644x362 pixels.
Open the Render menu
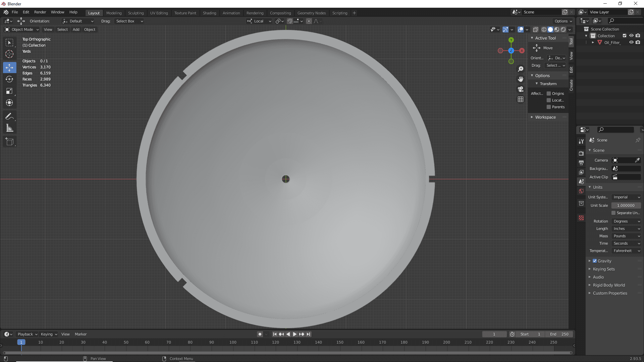point(40,12)
